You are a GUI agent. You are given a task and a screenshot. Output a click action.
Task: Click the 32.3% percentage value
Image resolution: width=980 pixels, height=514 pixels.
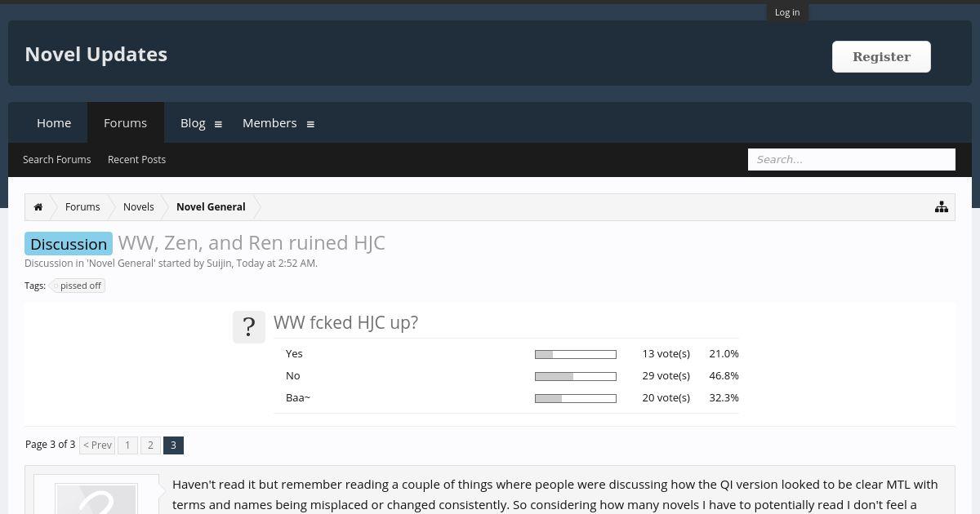point(724,397)
